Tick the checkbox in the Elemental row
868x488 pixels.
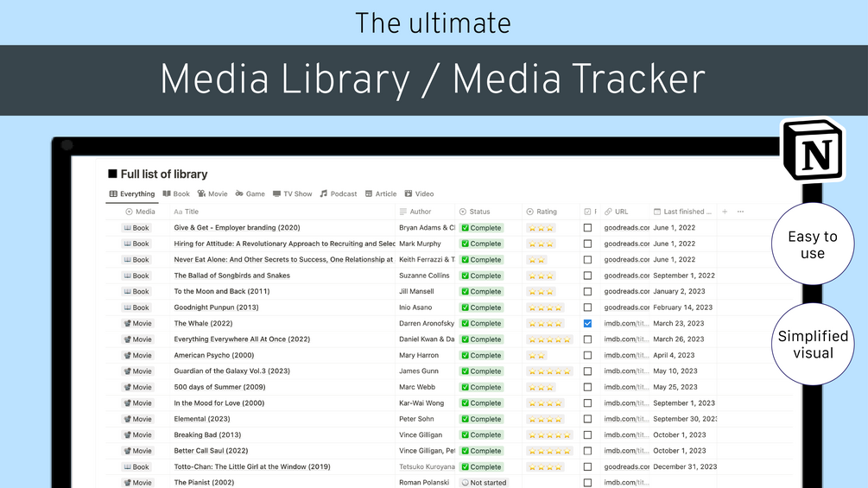[587, 419]
